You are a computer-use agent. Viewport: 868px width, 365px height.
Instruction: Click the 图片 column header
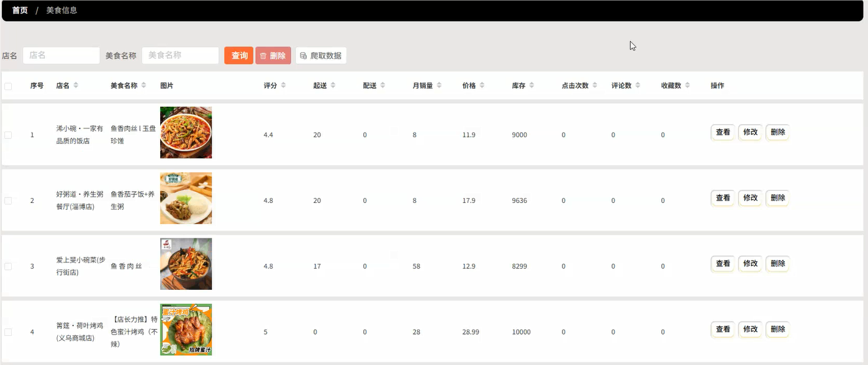(x=167, y=86)
